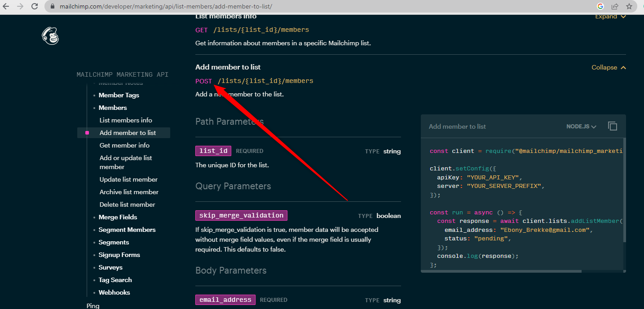Open Tag Search in the sidebar

click(115, 280)
